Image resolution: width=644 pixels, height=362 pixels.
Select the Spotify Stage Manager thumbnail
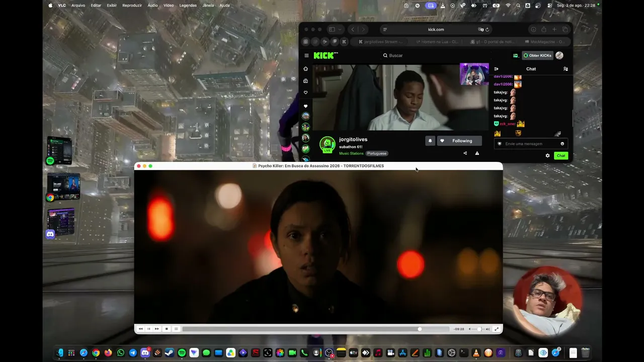59,151
